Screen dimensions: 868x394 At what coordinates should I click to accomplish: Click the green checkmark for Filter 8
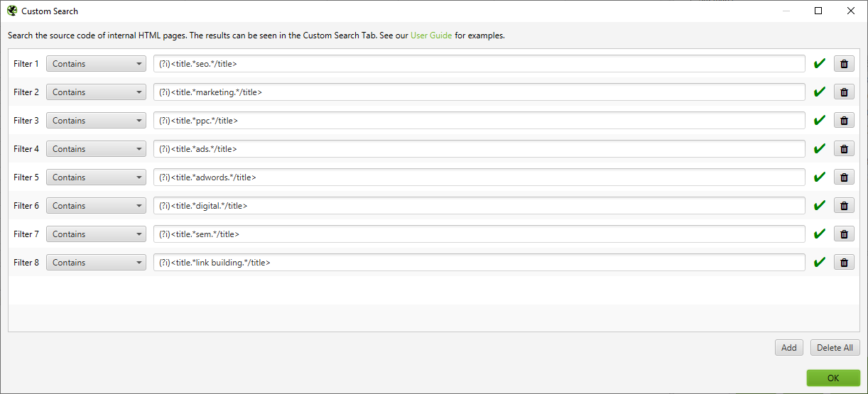[820, 263]
